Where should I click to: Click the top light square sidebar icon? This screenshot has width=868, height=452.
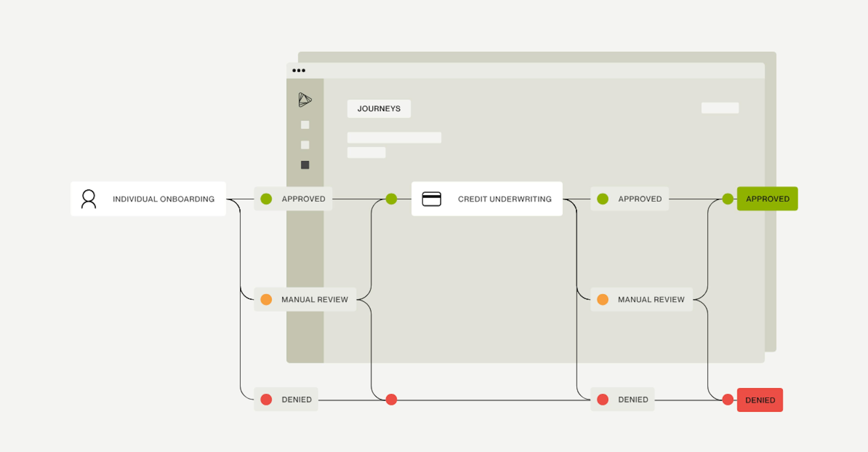pyautogui.click(x=305, y=125)
